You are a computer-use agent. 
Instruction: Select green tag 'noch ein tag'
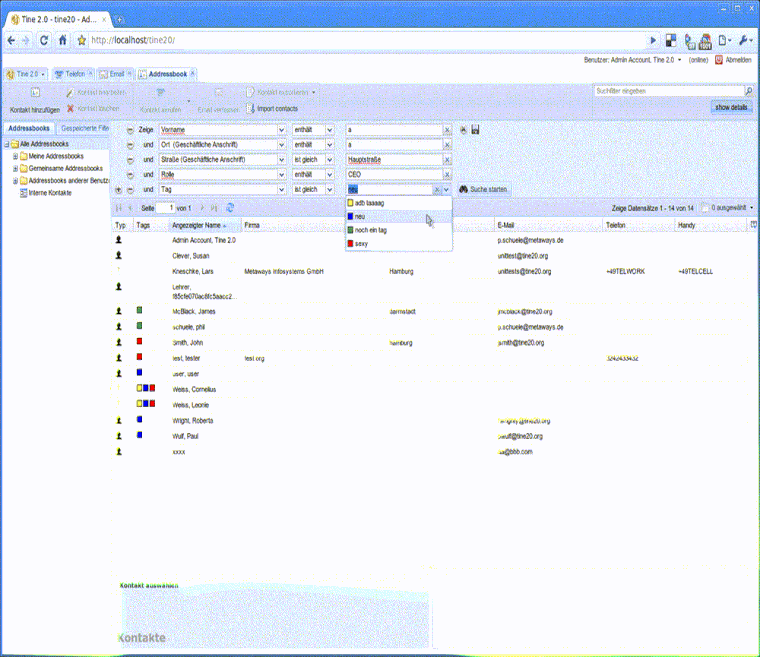398,230
